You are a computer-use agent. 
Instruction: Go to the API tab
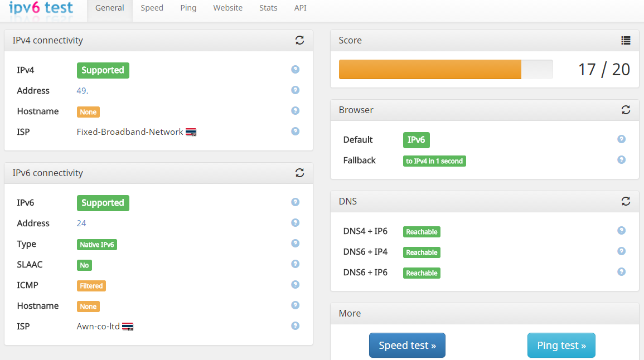pos(300,8)
